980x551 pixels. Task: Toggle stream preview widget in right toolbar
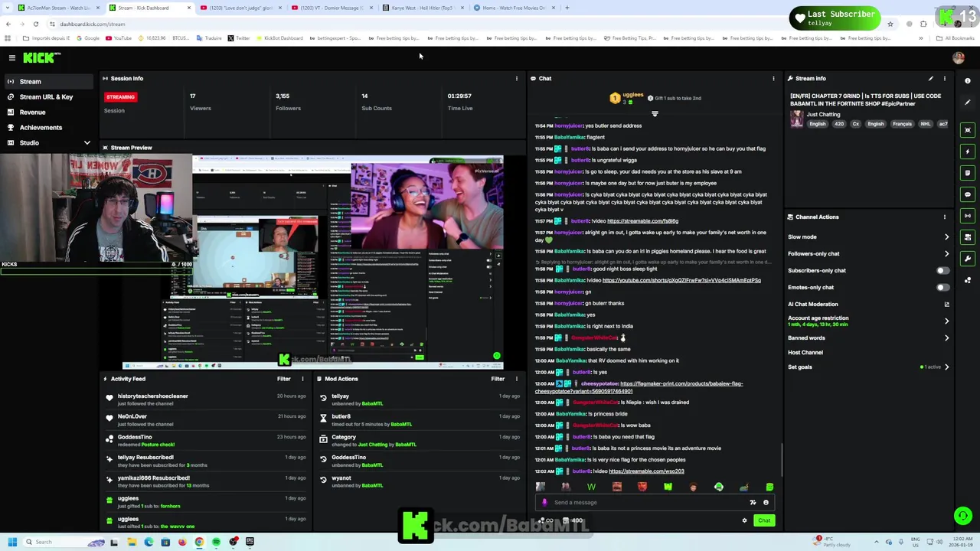(x=968, y=130)
